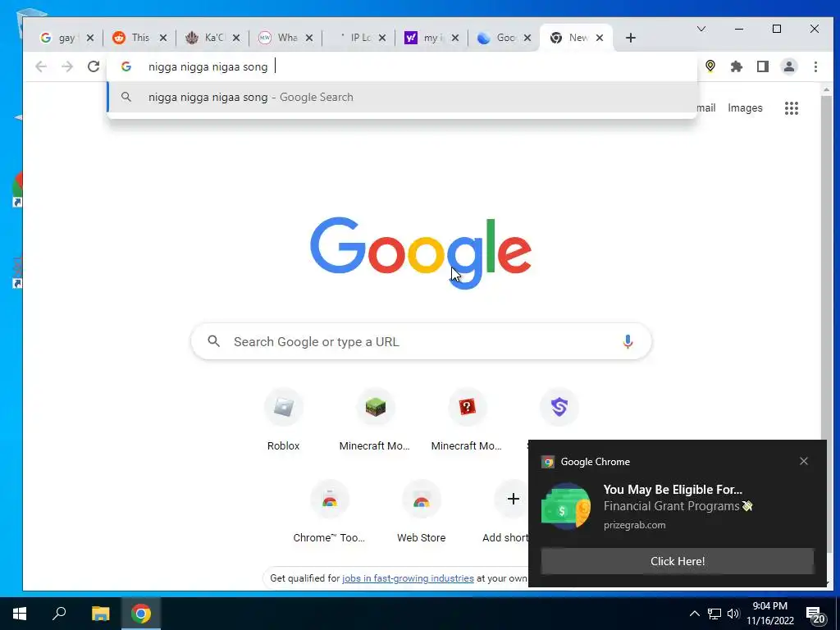Switch to the Ka'C tab
Image resolution: width=840 pixels, height=630 pixels.
206,38
